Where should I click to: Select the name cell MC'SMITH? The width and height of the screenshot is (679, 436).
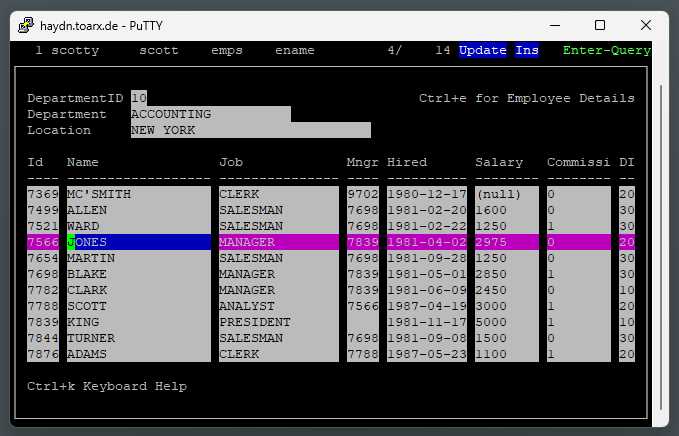coord(139,194)
